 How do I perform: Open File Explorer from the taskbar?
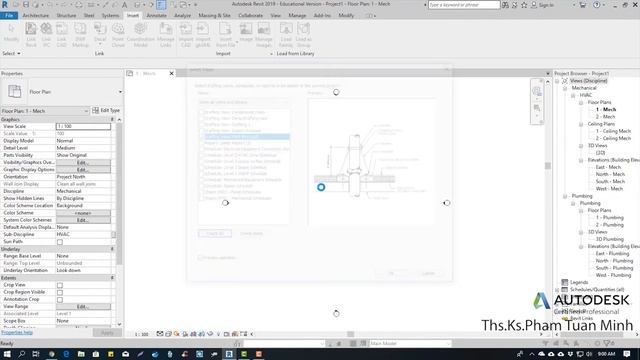(81, 354)
